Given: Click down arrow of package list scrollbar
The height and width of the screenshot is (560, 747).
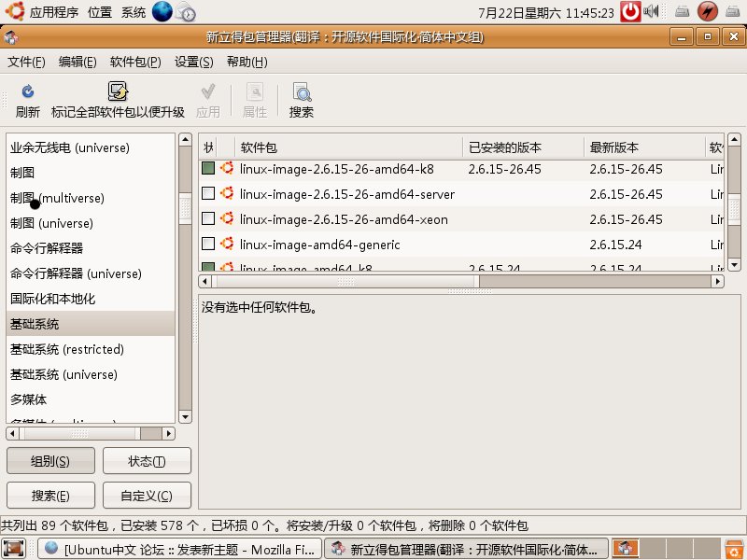Looking at the screenshot, I should 734,264.
